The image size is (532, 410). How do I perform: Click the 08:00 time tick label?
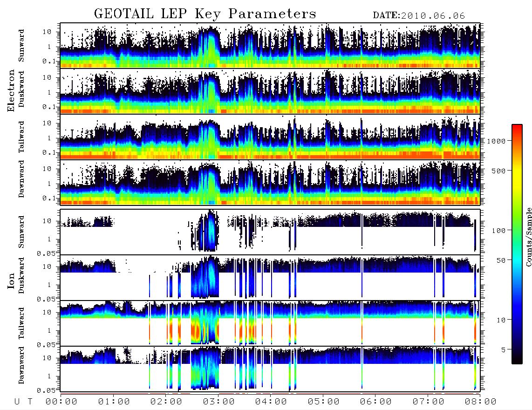(481, 402)
